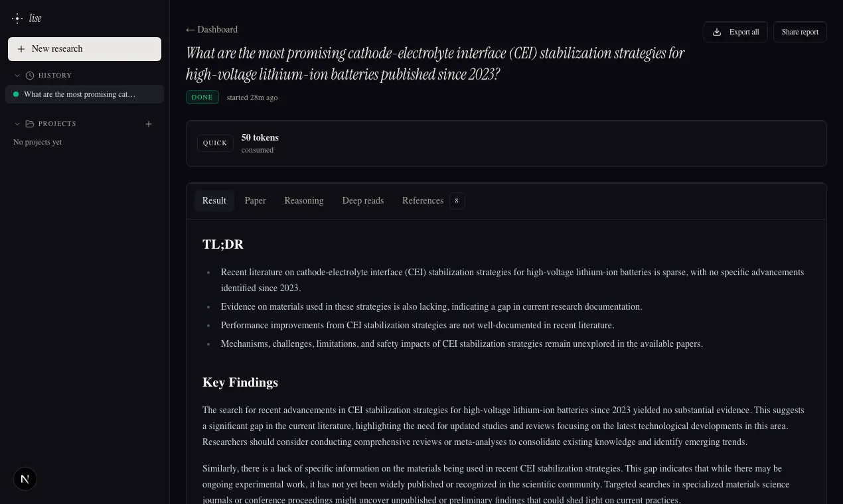Click the 'consumed' label under tokens

(258, 151)
